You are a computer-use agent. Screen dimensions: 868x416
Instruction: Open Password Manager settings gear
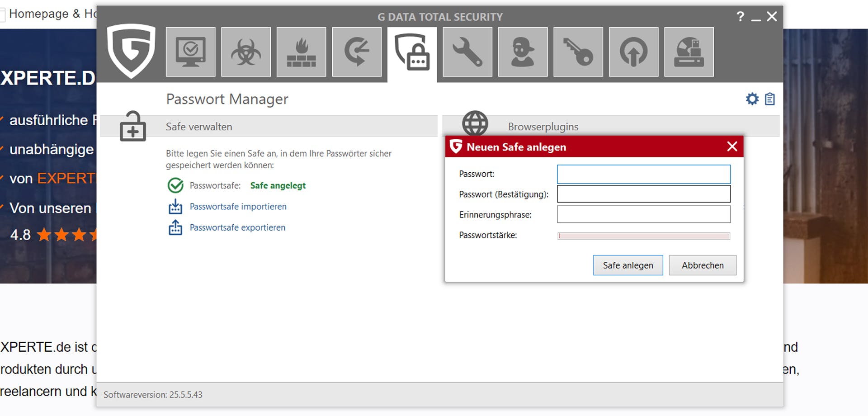(x=752, y=99)
